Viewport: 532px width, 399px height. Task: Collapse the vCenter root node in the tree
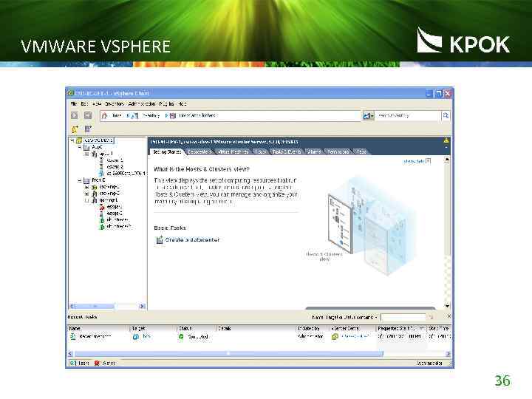[72, 140]
